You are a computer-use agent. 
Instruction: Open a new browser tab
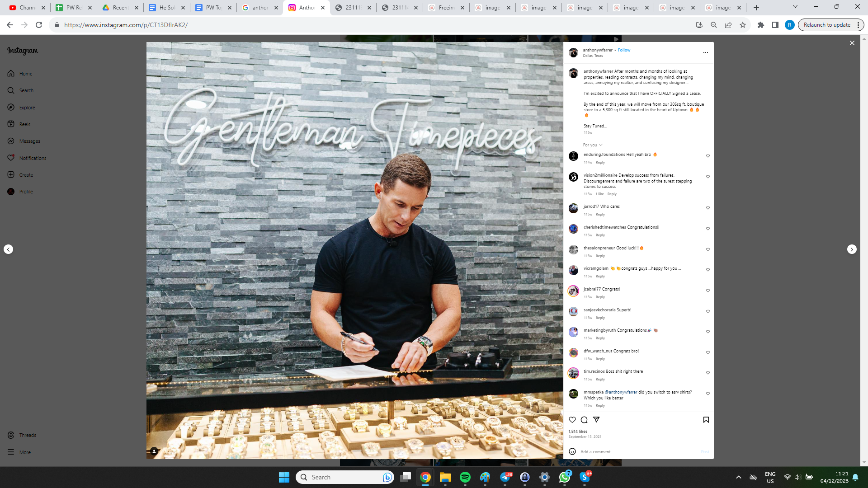[x=756, y=8]
